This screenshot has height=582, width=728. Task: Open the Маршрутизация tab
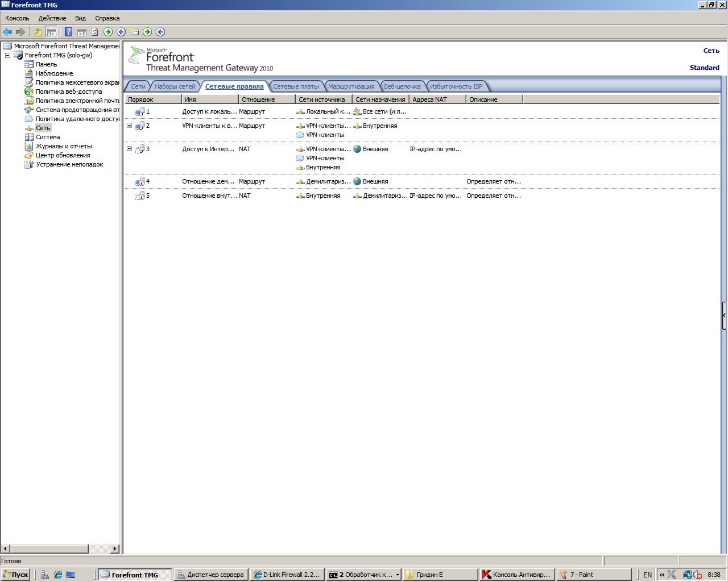tap(351, 86)
